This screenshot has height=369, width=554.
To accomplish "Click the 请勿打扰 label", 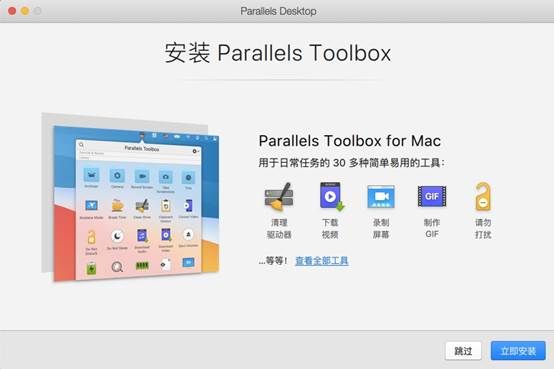I will [483, 228].
